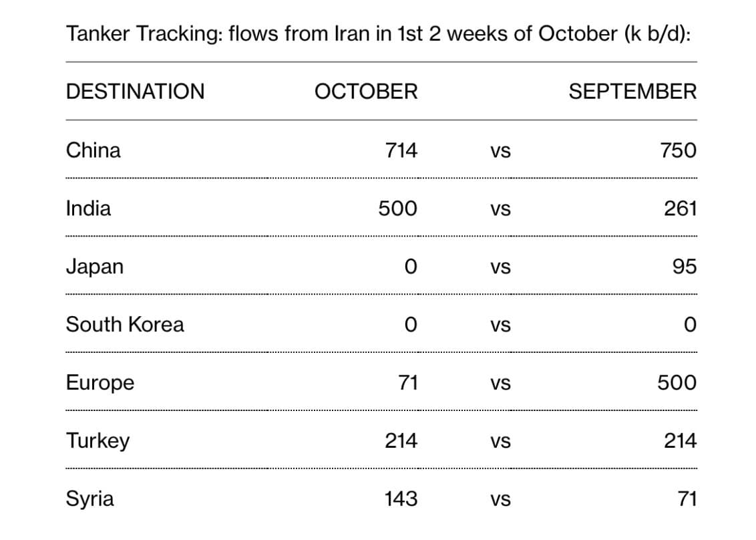Click Syria's October value 143
756x540 pixels.
(401, 499)
